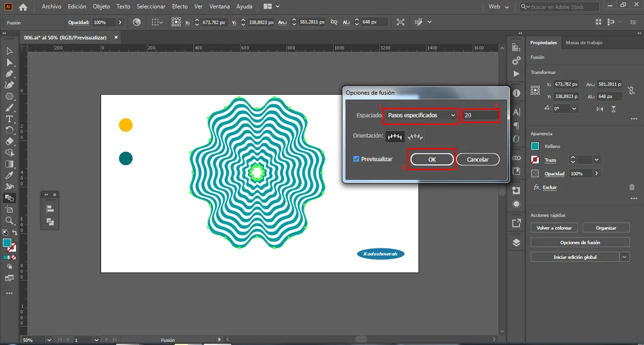Confirm fusion options with OK
The width and height of the screenshot is (644, 345).
click(x=432, y=159)
